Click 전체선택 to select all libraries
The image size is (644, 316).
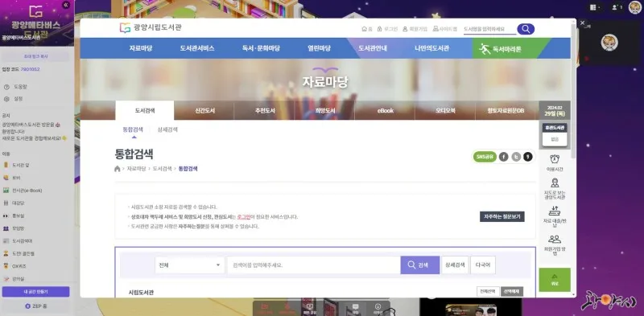click(488, 291)
